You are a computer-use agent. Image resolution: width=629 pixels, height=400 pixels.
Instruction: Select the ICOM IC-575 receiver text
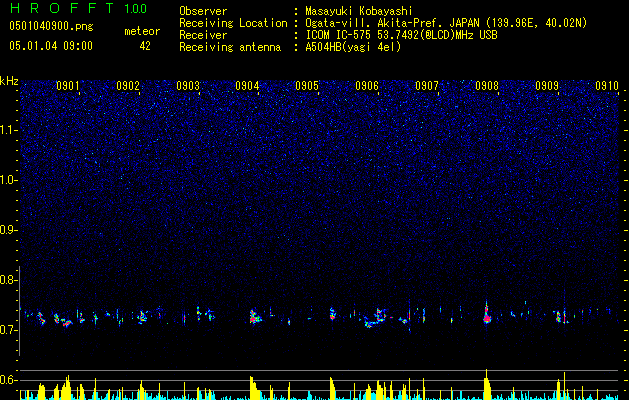point(401,35)
